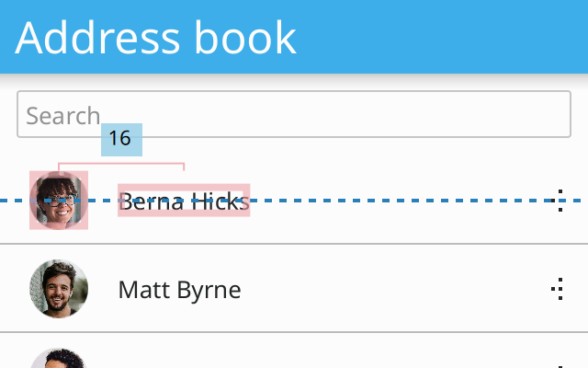Click Matt Byrne's profile photo
The width and height of the screenshot is (588, 368).
[59, 289]
